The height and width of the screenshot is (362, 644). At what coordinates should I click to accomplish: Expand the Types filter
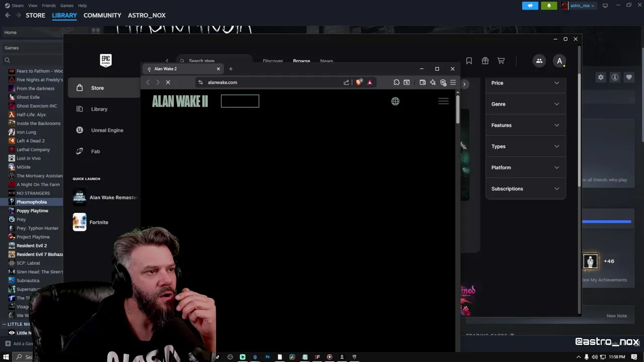525,146
